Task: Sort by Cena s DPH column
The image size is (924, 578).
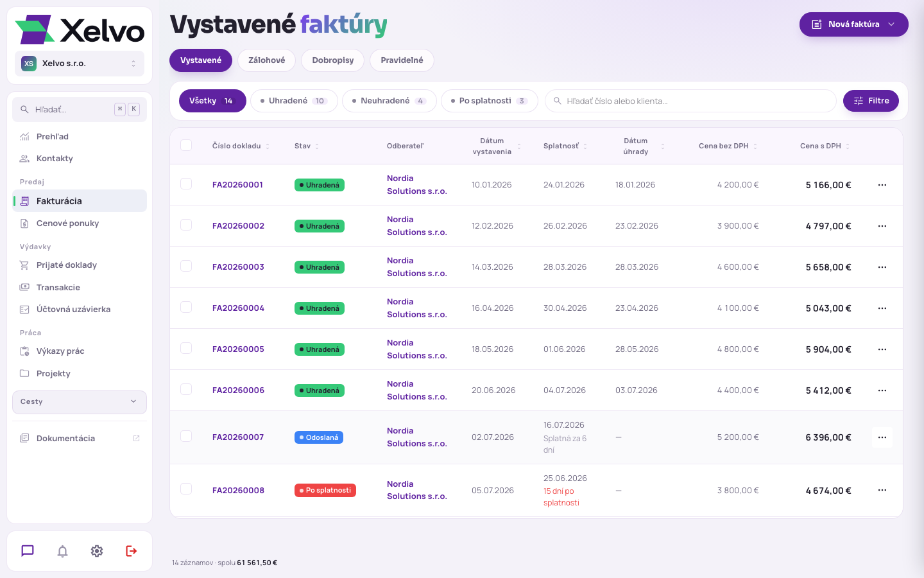Action: pos(825,146)
